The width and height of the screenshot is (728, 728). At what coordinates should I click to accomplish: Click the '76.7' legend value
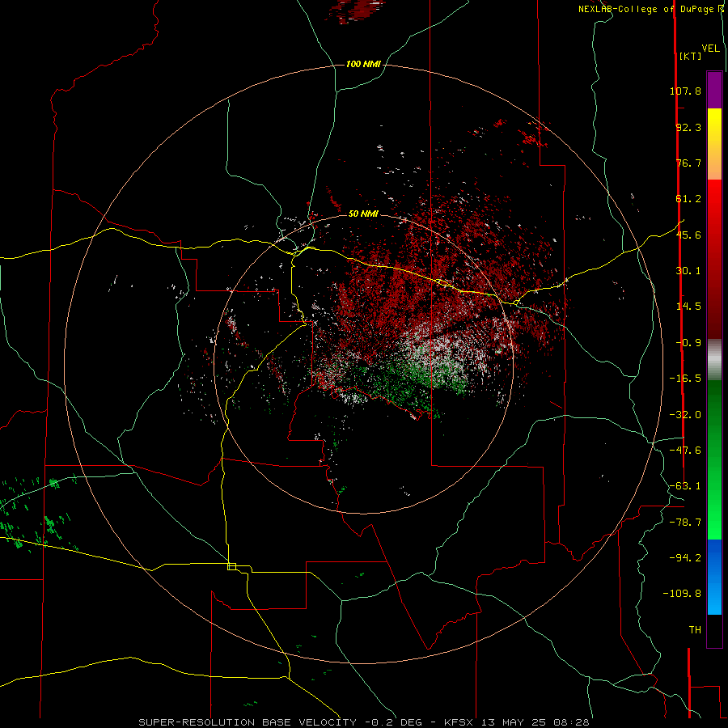pyautogui.click(x=688, y=163)
